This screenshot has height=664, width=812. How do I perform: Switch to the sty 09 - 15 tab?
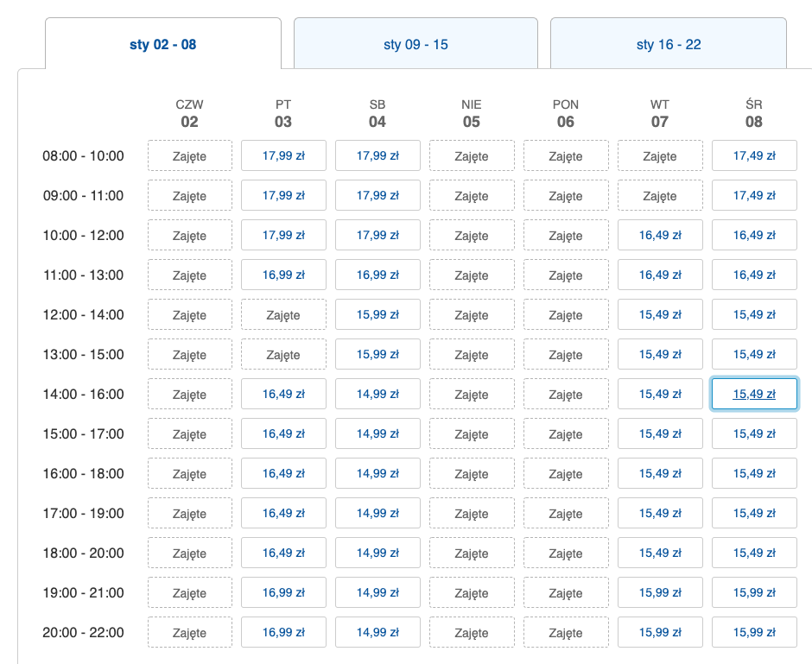pyautogui.click(x=416, y=44)
